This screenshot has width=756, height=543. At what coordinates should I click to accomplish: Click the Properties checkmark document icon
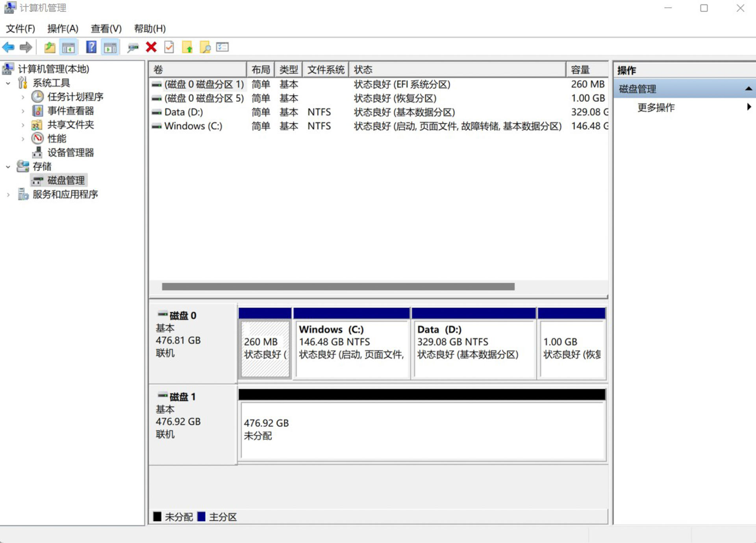pyautogui.click(x=169, y=47)
